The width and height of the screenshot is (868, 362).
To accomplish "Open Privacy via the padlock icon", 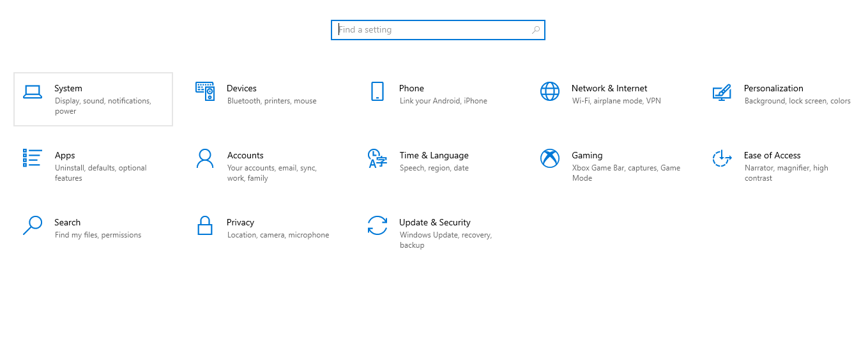I will [x=205, y=225].
